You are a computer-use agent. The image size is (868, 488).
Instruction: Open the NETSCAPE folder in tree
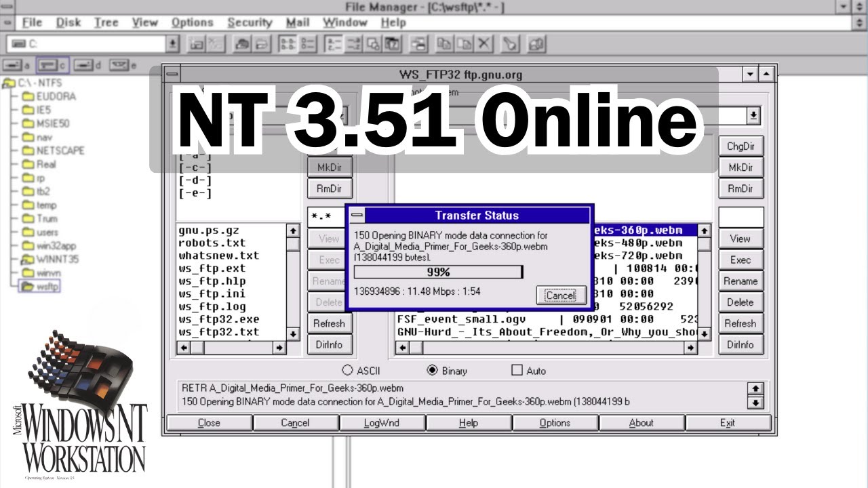pyautogui.click(x=53, y=150)
